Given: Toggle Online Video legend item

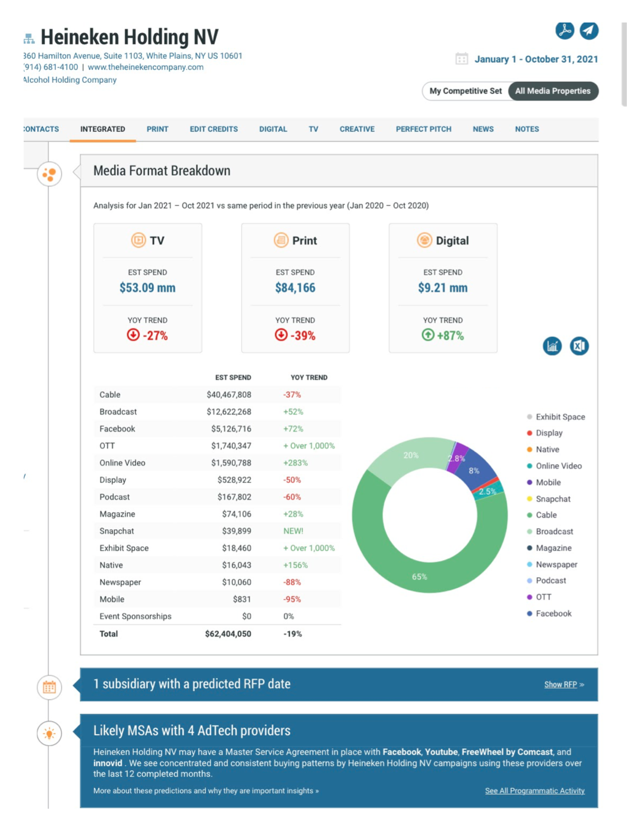Looking at the screenshot, I should click(x=554, y=466).
